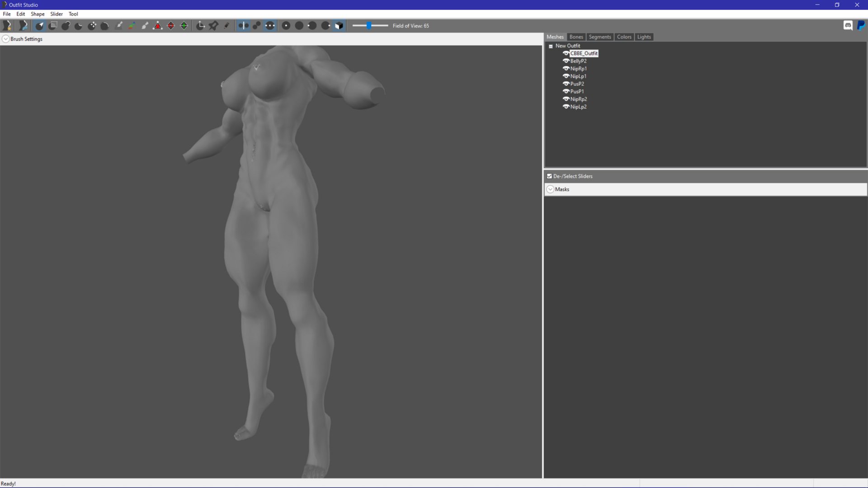Expand the Masks section

pos(550,189)
